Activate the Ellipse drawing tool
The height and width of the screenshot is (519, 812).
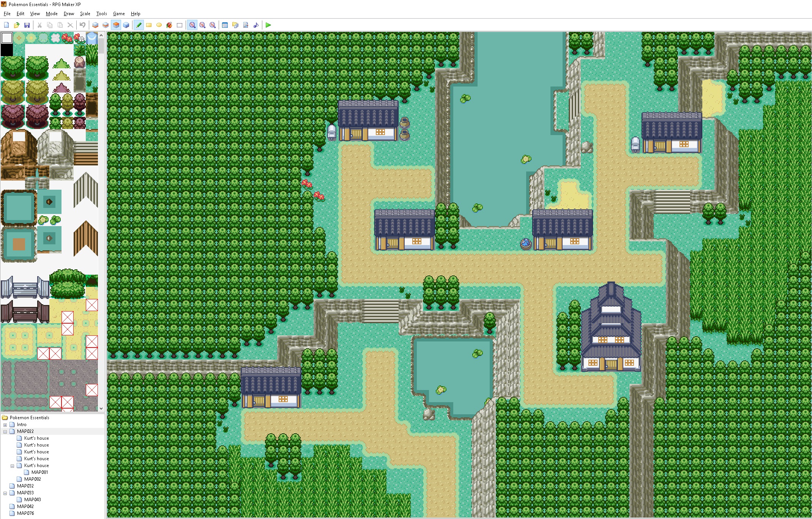tap(159, 25)
